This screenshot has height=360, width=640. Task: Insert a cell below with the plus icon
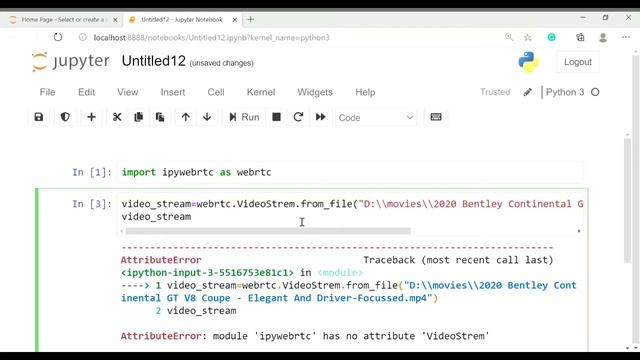[x=91, y=117]
